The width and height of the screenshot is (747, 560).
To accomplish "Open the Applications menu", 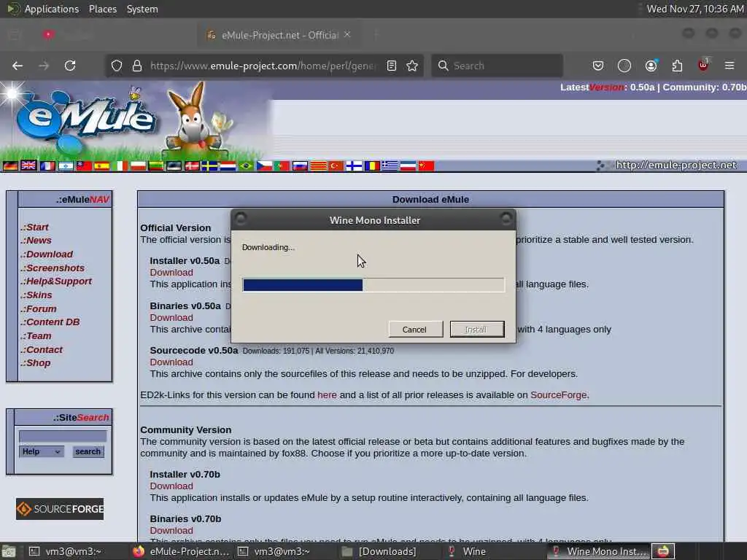I will [x=52, y=9].
